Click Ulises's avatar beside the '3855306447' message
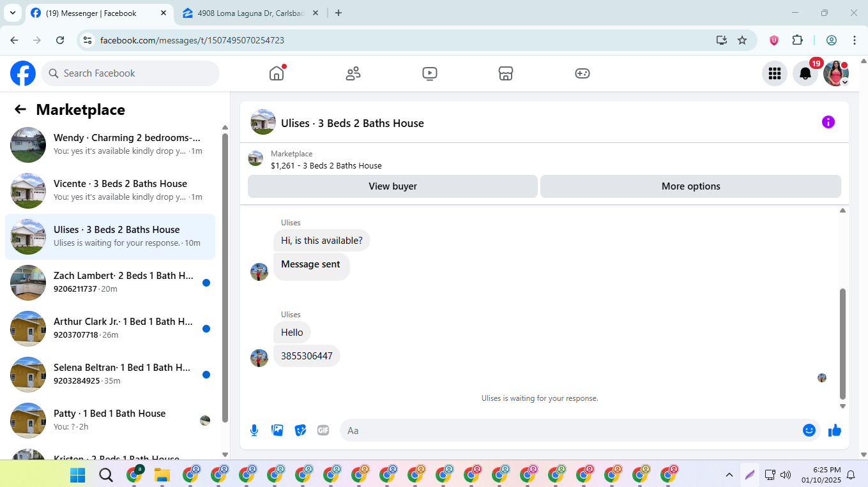Screen dimensions: 868x487 pos(259,358)
